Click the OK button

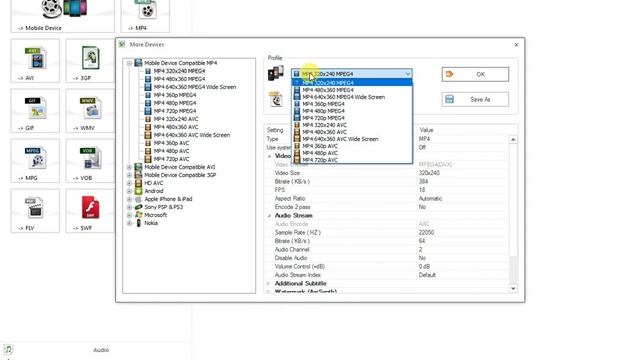(x=475, y=74)
